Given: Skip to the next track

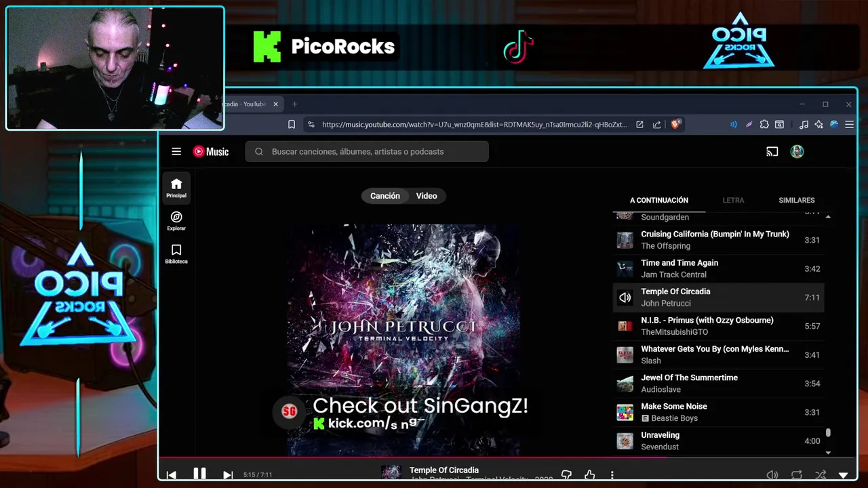Looking at the screenshot, I should tap(228, 475).
